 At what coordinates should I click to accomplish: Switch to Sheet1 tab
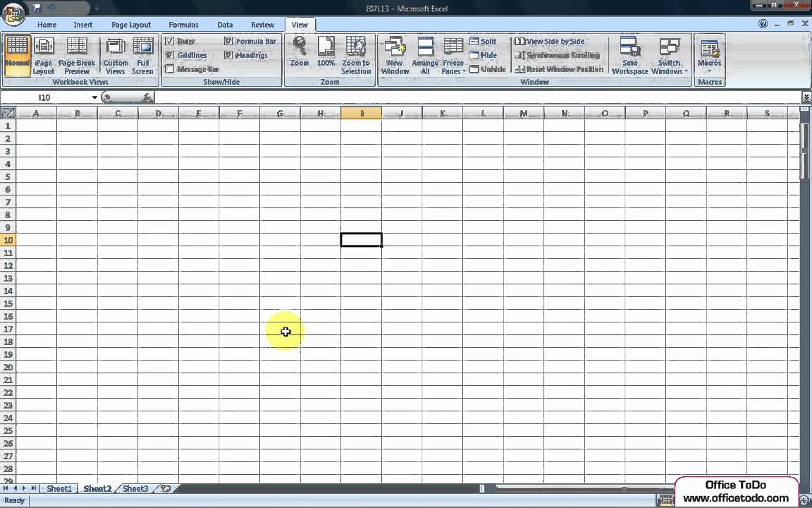59,488
